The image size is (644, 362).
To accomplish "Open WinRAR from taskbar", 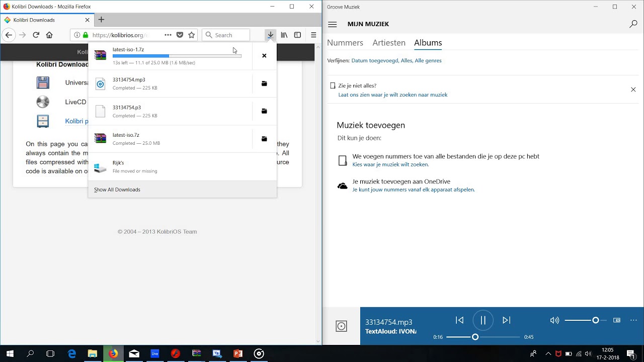I will click(196, 354).
